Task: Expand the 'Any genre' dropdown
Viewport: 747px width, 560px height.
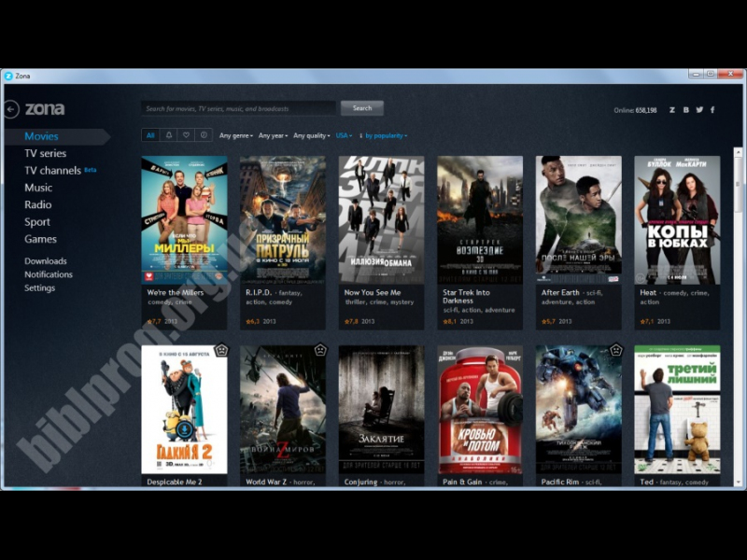Action: tap(236, 135)
